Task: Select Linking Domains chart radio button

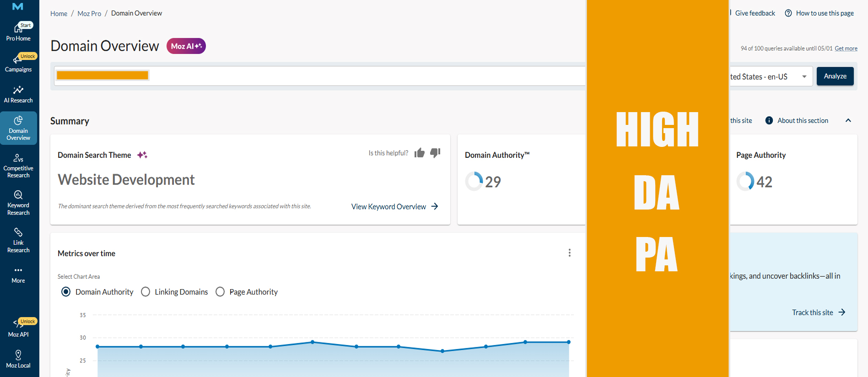Action: [146, 292]
